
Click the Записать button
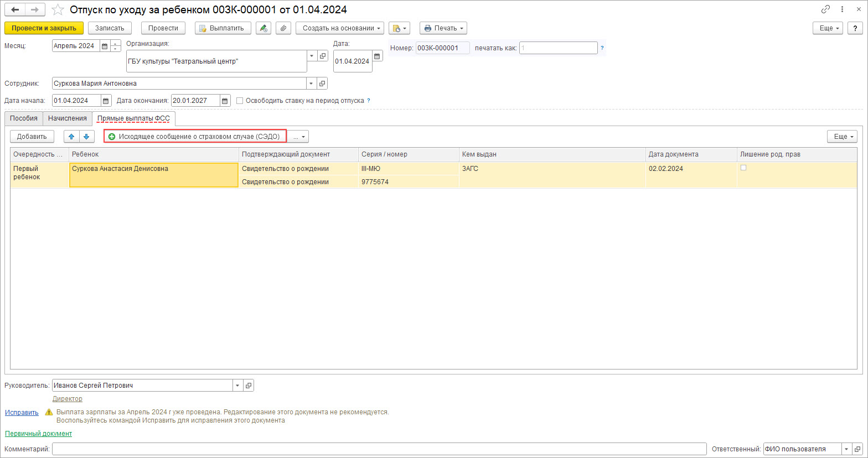tap(110, 28)
